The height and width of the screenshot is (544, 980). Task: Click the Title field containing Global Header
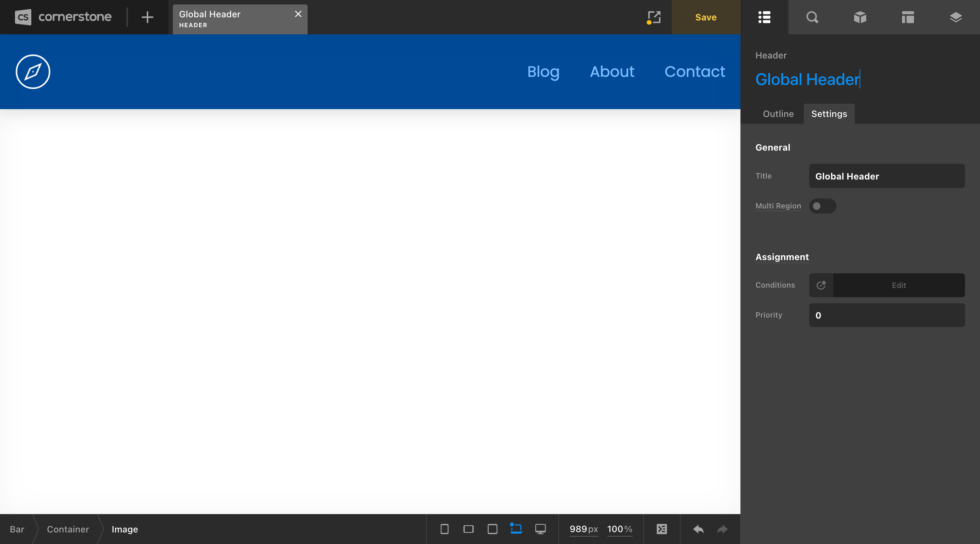[886, 176]
